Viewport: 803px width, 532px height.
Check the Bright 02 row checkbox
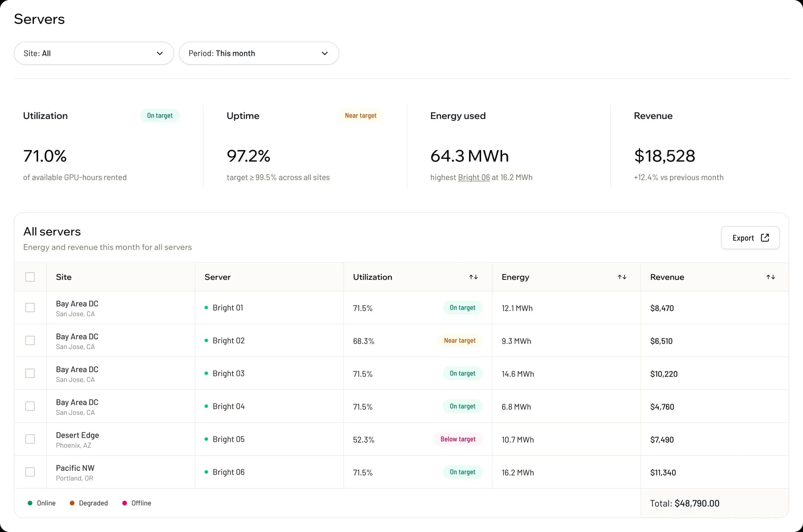click(x=30, y=340)
